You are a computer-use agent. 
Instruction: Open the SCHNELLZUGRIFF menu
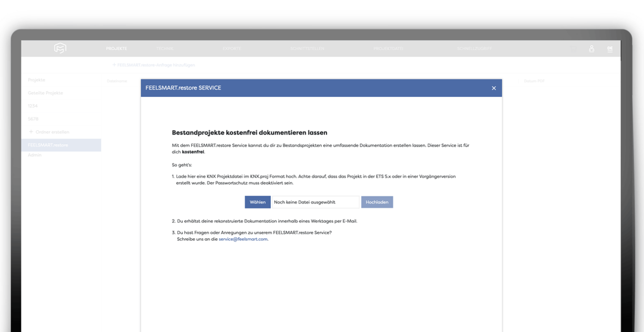click(x=475, y=49)
